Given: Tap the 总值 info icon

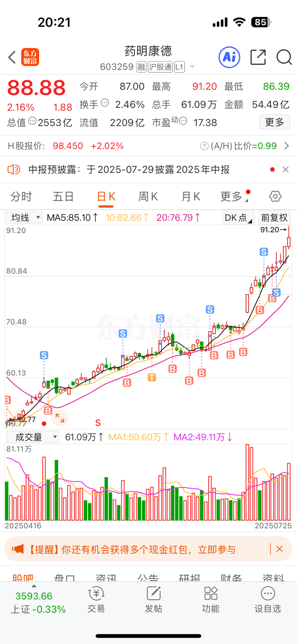Looking at the screenshot, I should [x=32, y=121].
